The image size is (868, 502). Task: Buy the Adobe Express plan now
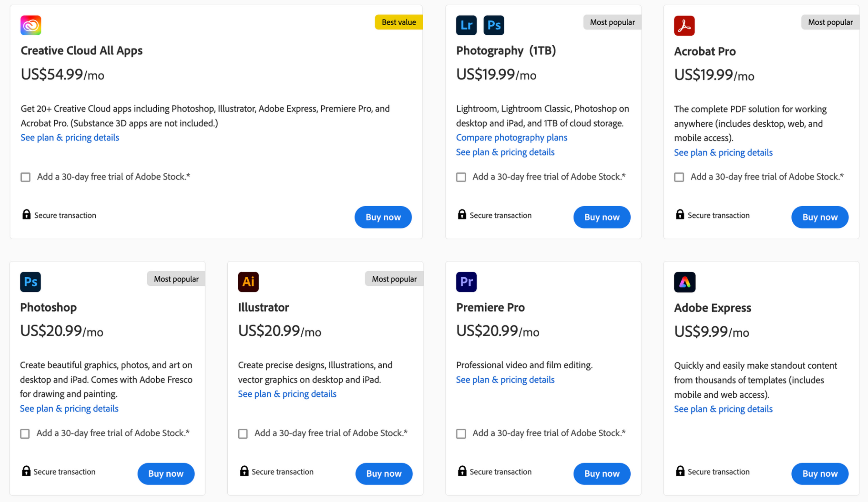coord(820,474)
